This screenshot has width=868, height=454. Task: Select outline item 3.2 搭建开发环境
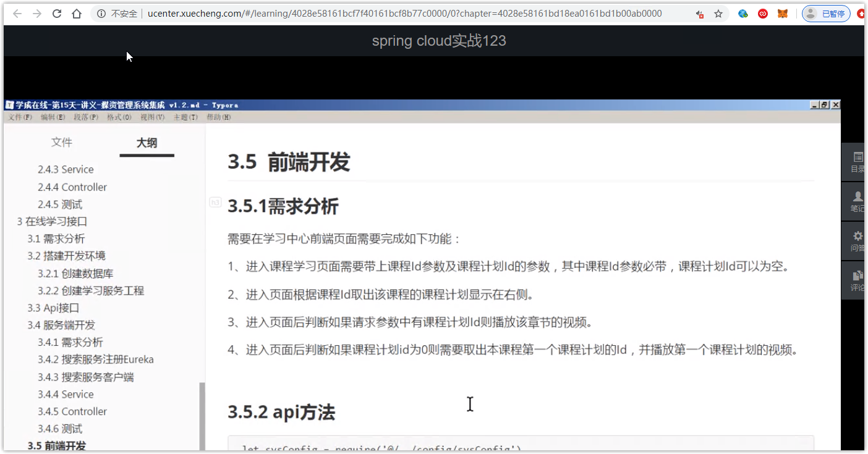click(67, 256)
